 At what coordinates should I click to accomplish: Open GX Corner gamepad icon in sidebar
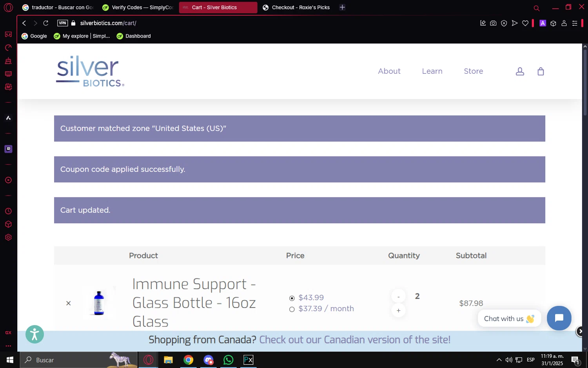[8, 35]
